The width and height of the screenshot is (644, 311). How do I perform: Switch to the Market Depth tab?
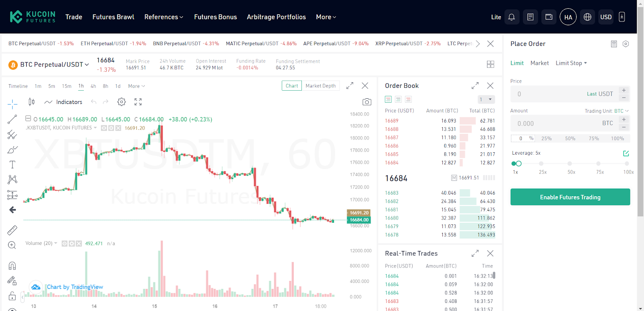pos(320,86)
